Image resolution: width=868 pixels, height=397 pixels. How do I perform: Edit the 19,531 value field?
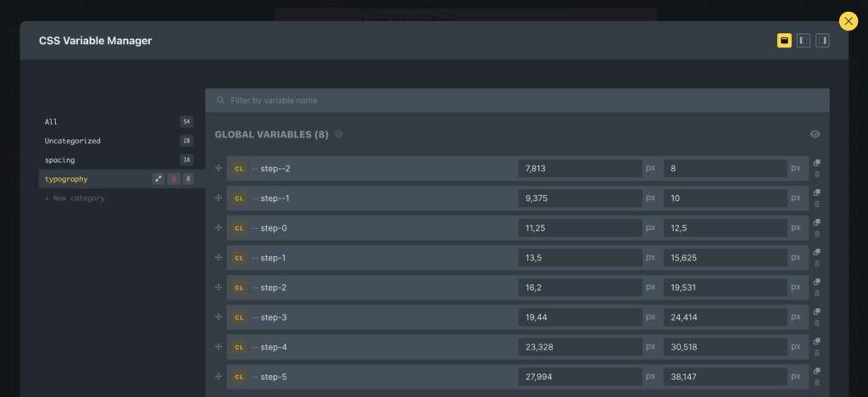[726, 288]
